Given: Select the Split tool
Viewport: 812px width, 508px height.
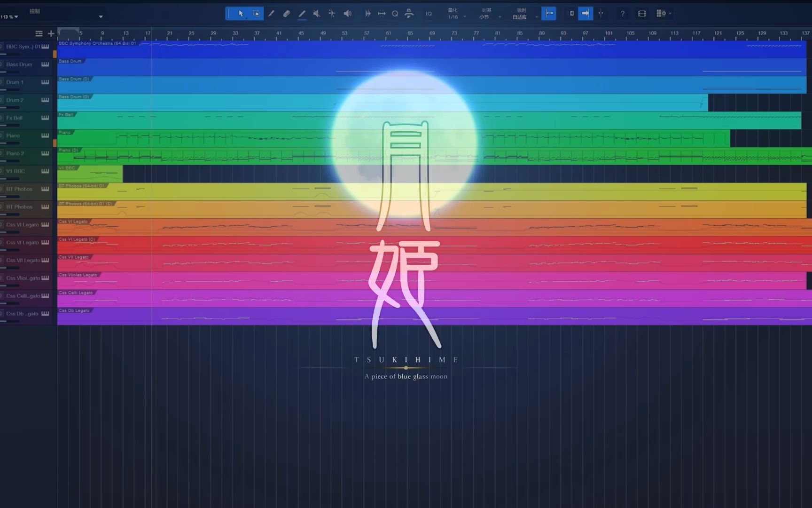Looking at the screenshot, I should 271,14.
